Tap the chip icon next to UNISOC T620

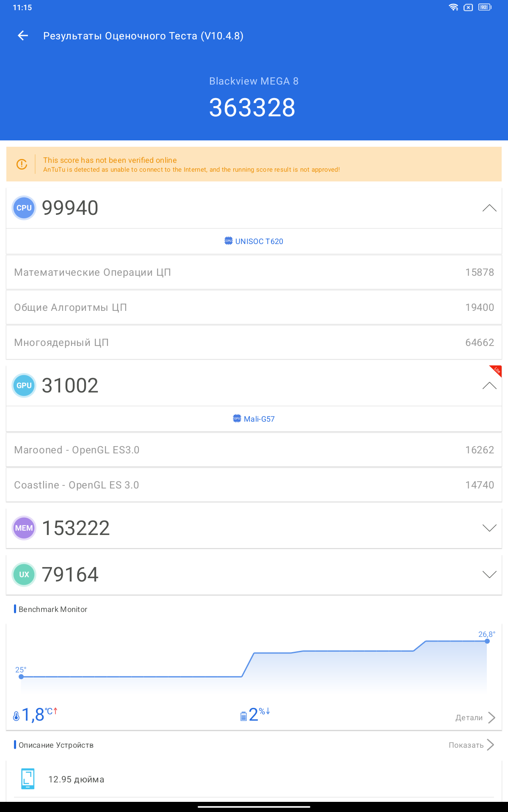coord(228,241)
